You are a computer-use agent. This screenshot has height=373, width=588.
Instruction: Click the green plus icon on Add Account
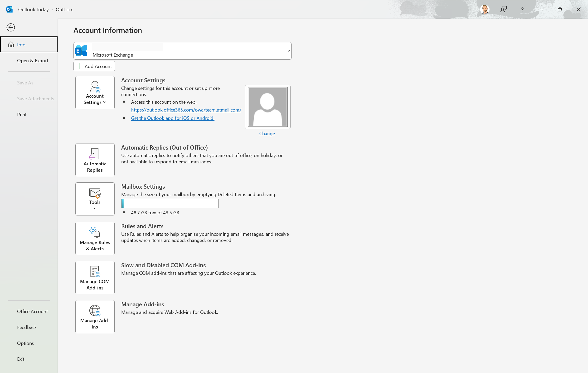(79, 66)
